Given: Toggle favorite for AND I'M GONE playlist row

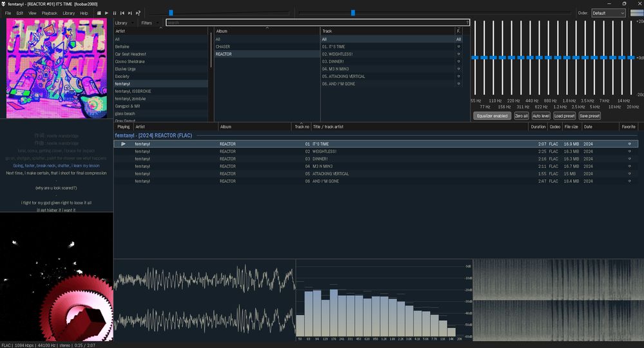Looking at the screenshot, I should click(629, 181).
